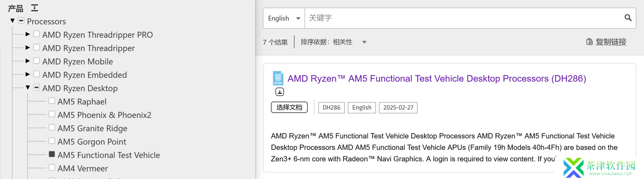The width and height of the screenshot is (644, 179).
Task: Toggle the AMD Ryzen Desktop checkbox
Action: (37, 87)
